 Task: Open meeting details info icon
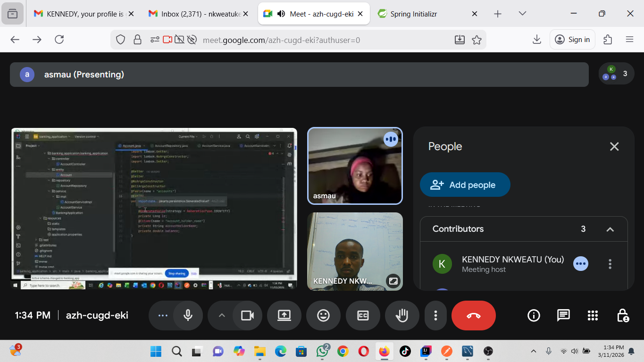[534, 316]
